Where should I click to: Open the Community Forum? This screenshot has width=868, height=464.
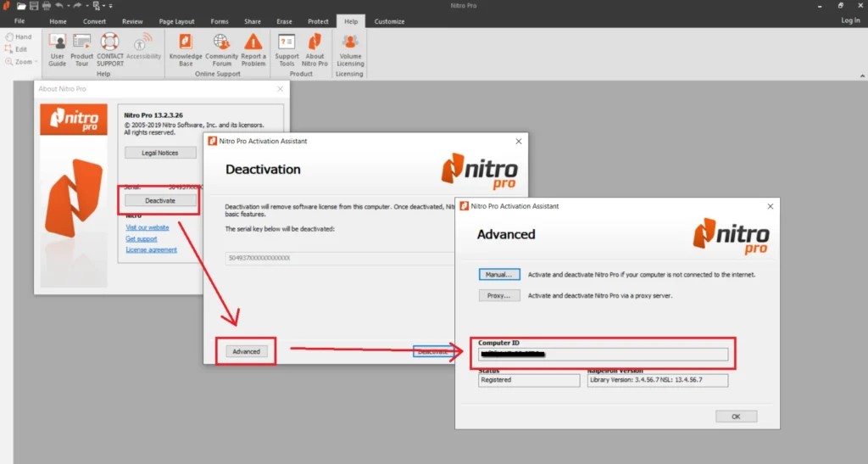click(221, 50)
